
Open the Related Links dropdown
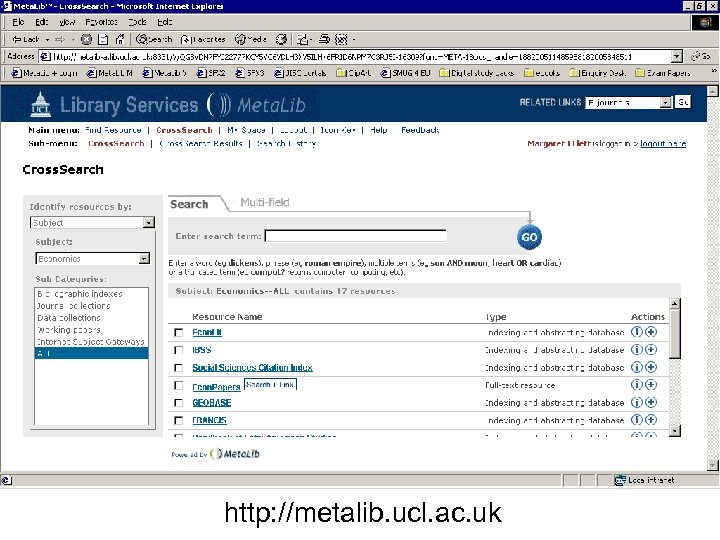click(666, 102)
